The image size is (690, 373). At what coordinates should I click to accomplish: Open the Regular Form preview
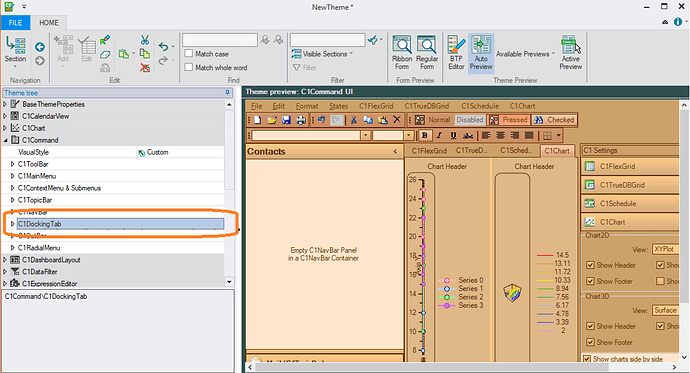click(427, 53)
